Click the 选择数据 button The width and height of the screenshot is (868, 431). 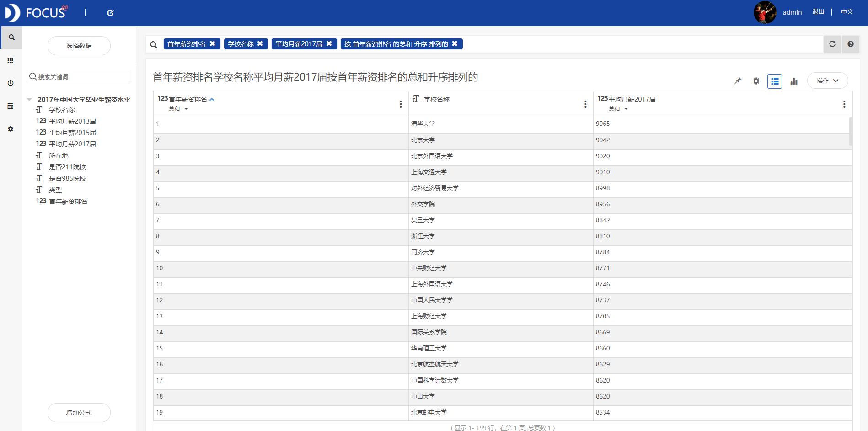pyautogui.click(x=79, y=45)
